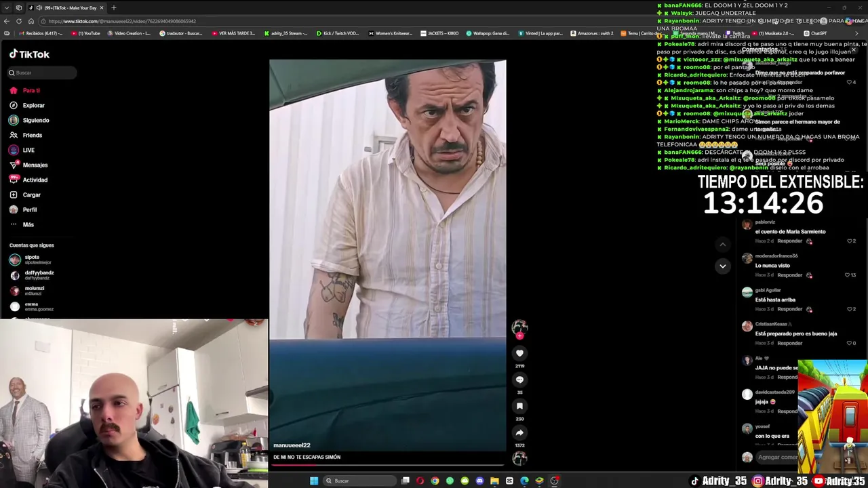Like the Maria Sarmiento comment
Image resolution: width=868 pixels, height=488 pixels.
coord(849,241)
